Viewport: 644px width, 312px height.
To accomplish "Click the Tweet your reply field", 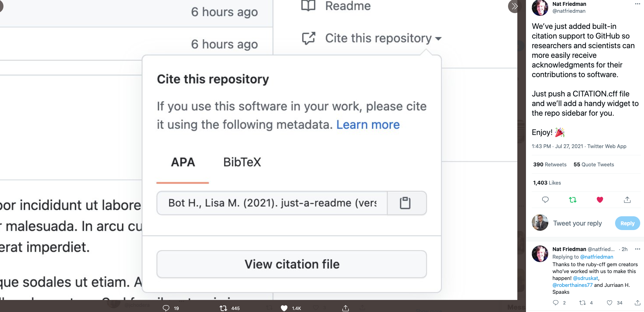I will (578, 223).
